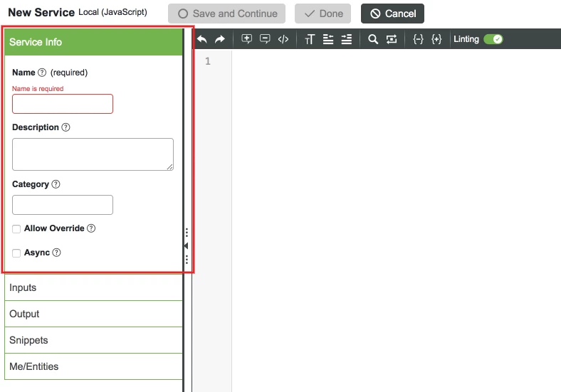This screenshot has height=392, width=561.
Task: Open help icon beside Async
Action: click(x=56, y=253)
